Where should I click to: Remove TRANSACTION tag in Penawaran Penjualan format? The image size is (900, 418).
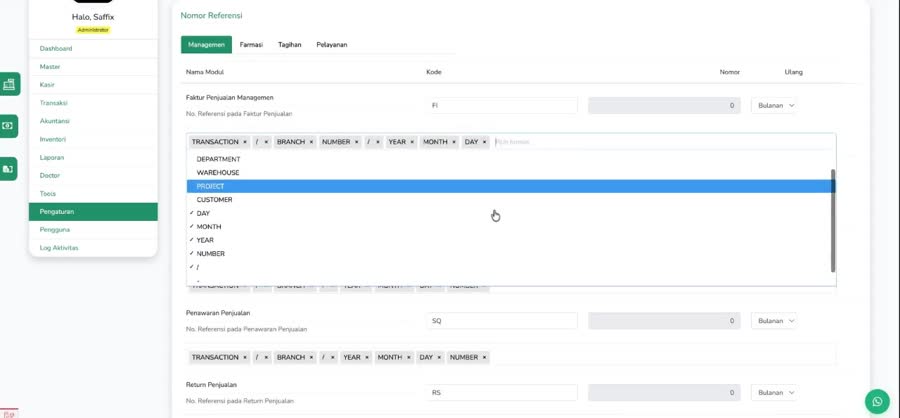click(245, 357)
